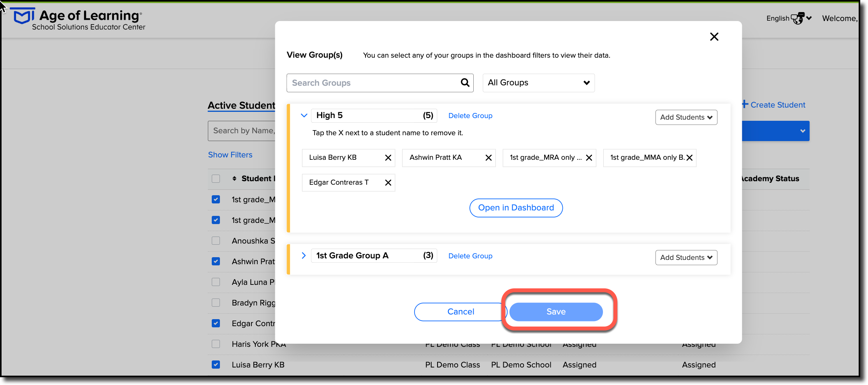The height and width of the screenshot is (385, 868).
Task: Click the Save button
Action: [x=556, y=312]
